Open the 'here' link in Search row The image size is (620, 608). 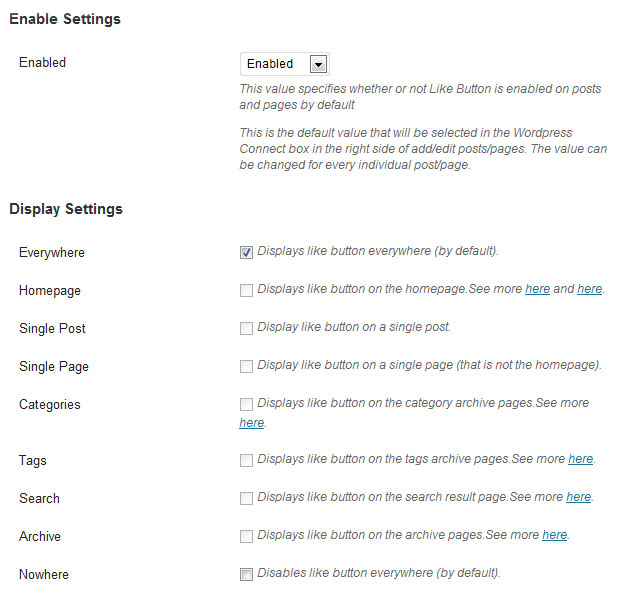(x=578, y=497)
